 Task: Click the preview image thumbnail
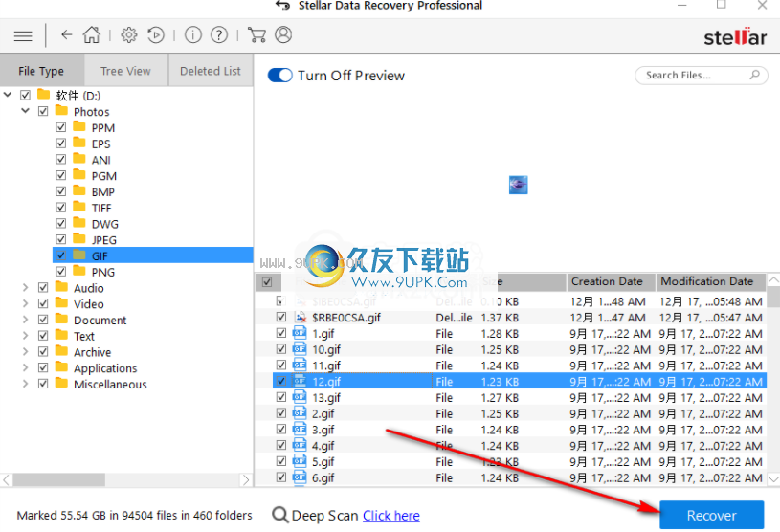[x=519, y=185]
